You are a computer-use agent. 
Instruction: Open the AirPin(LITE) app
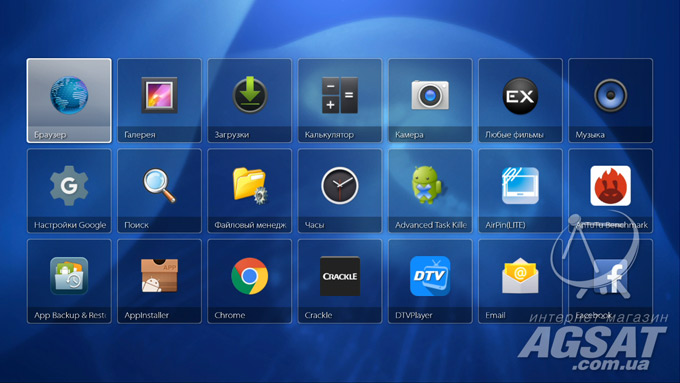pos(520,191)
